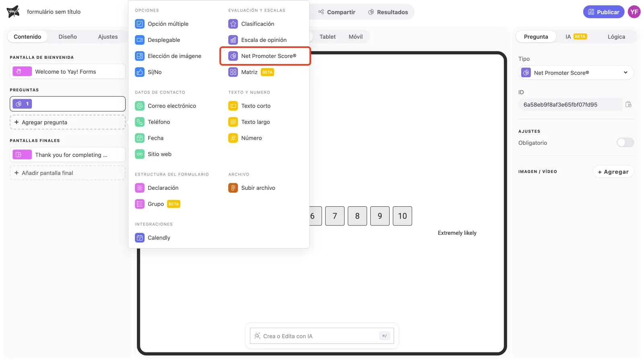Click Añadir pantalla final
Image resolution: width=644 pixels, height=362 pixels.
(68, 173)
